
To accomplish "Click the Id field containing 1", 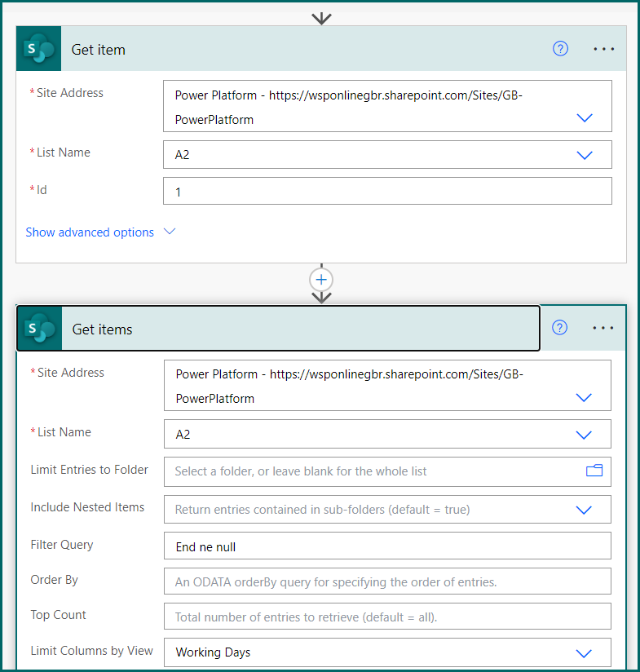I will [387, 191].
